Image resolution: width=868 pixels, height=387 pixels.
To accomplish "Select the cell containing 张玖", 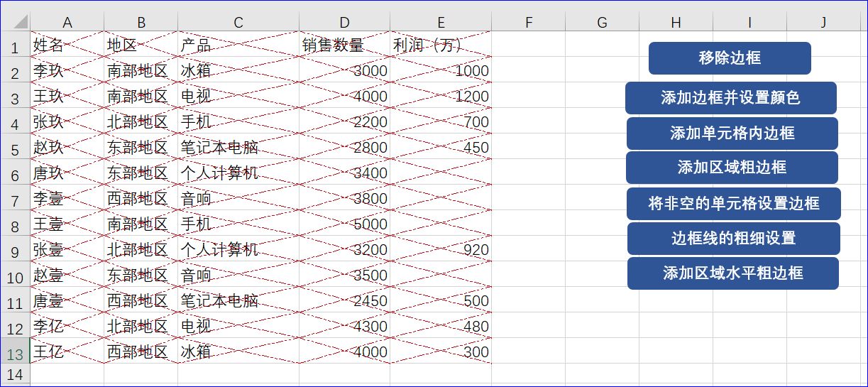I will pyautogui.click(x=67, y=121).
